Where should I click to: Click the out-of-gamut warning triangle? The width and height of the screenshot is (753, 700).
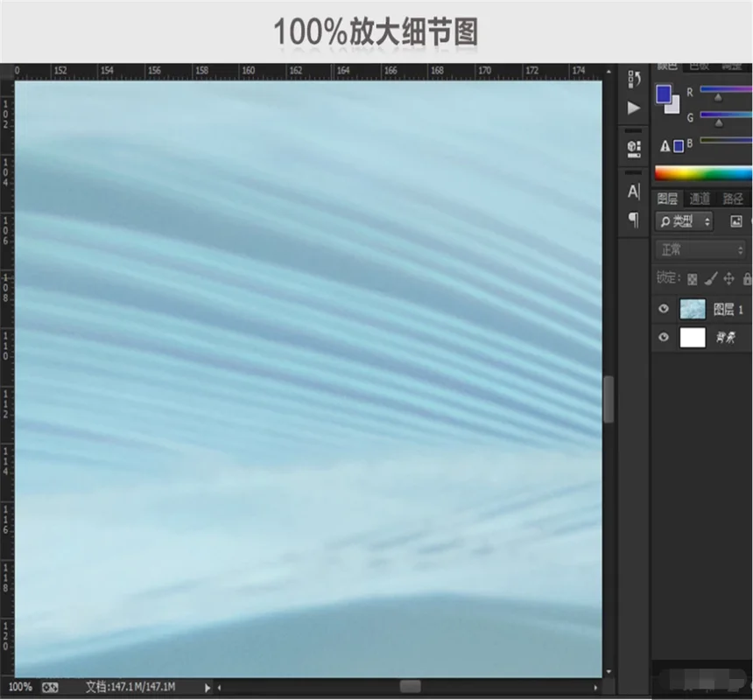(665, 146)
